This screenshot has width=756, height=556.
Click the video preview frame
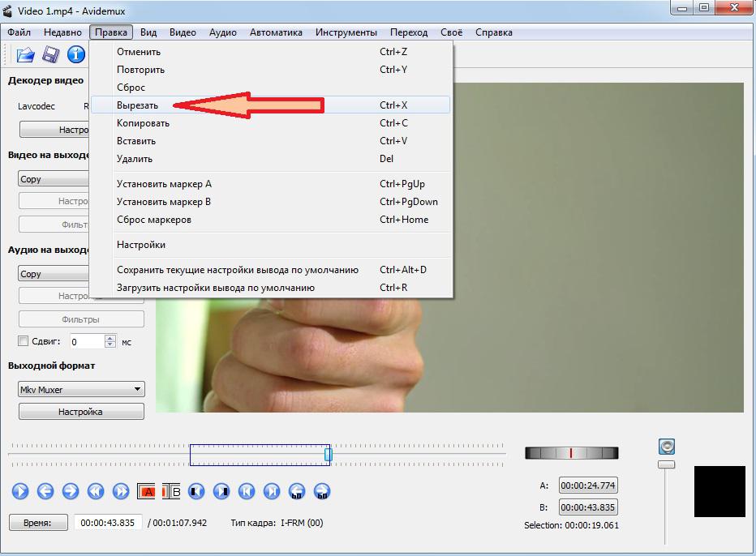[x=598, y=247]
